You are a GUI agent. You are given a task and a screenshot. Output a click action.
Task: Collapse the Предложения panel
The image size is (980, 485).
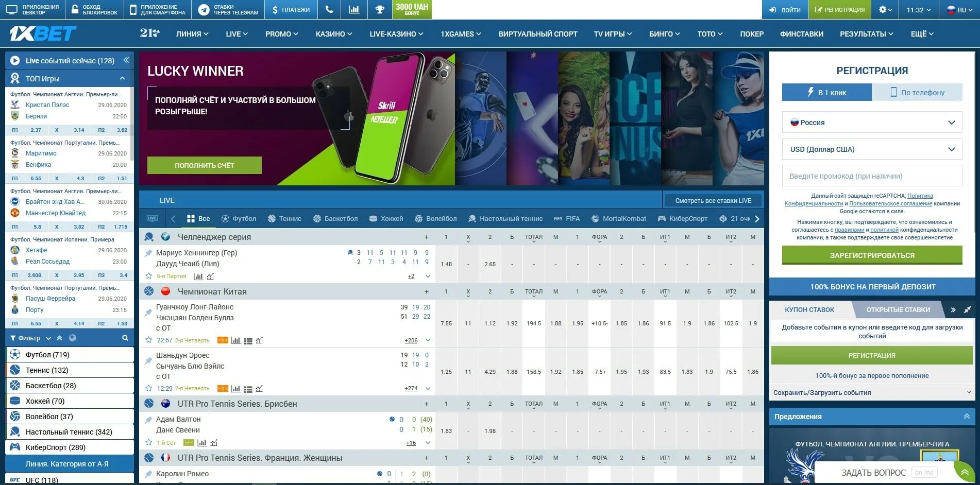[x=967, y=416]
